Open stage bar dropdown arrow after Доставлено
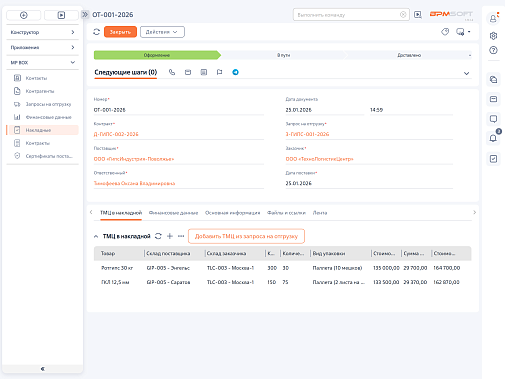This screenshot has height=379, width=505. [x=470, y=55]
